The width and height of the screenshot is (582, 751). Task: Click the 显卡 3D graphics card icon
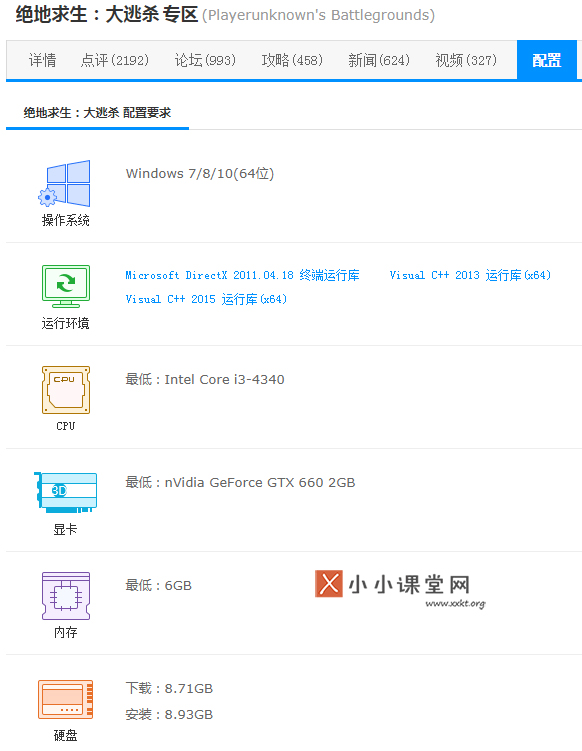pyautogui.click(x=66, y=492)
